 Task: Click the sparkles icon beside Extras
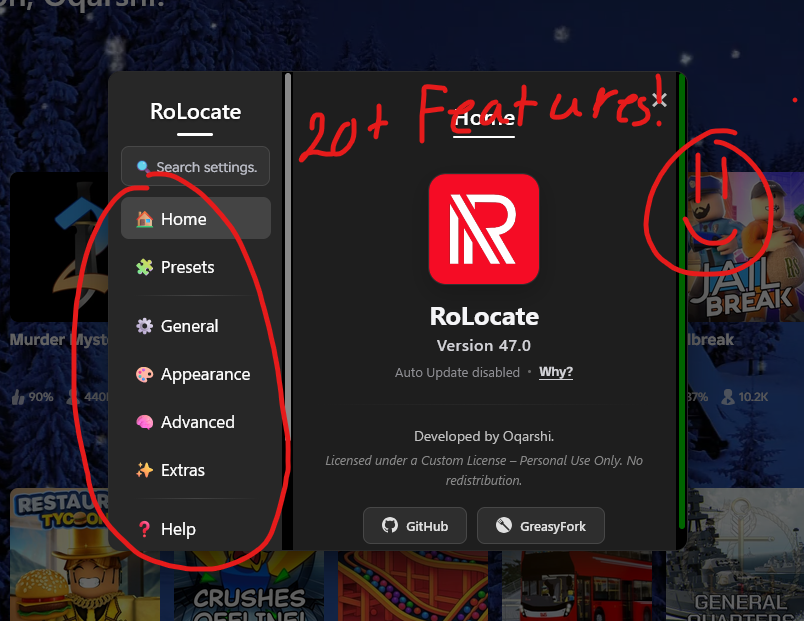pos(145,470)
